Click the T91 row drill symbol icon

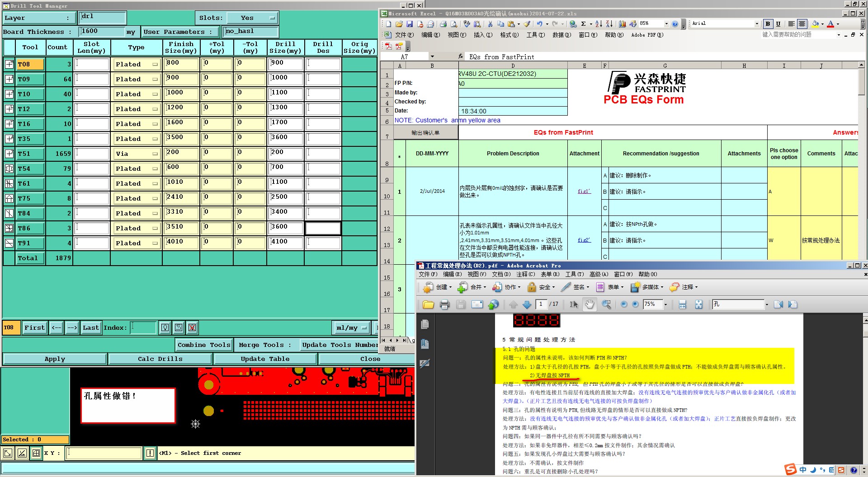(x=9, y=243)
